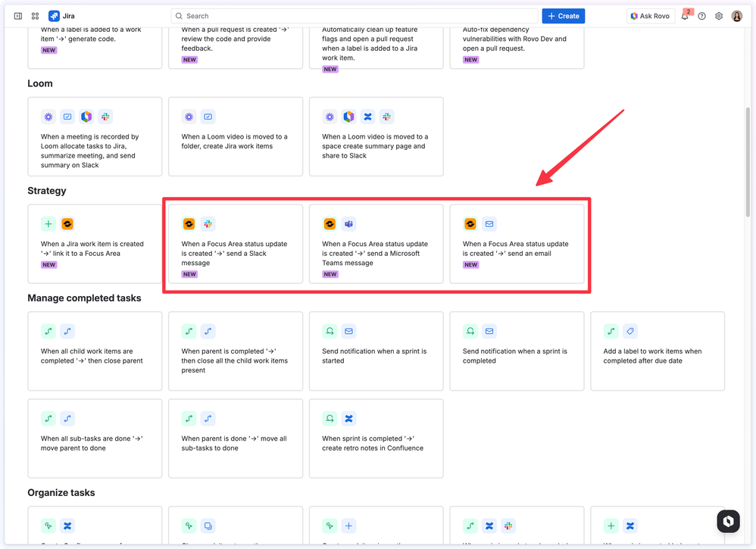Click Slack icon in Focus Area Slack card

click(208, 223)
